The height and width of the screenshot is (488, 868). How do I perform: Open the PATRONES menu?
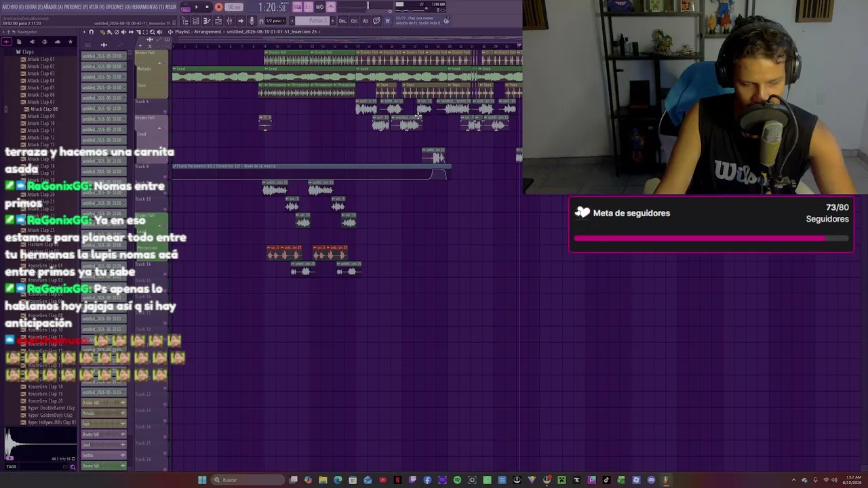(x=75, y=7)
